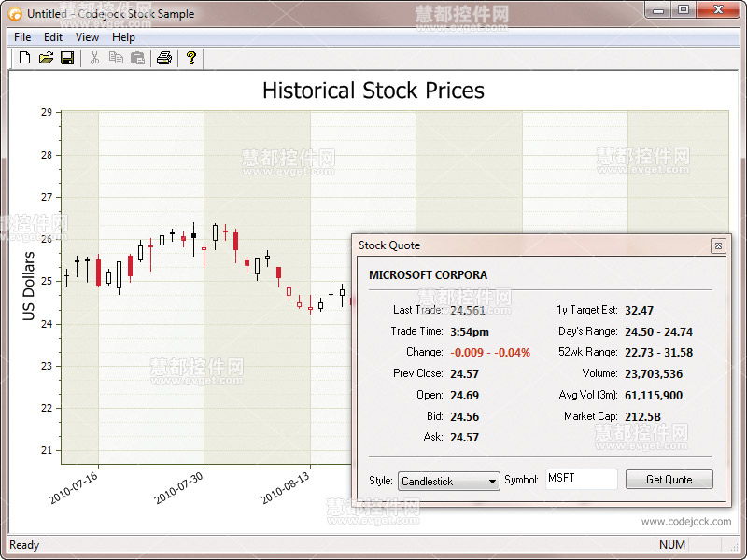
Task: Click the Get Quote button
Action: pos(669,480)
